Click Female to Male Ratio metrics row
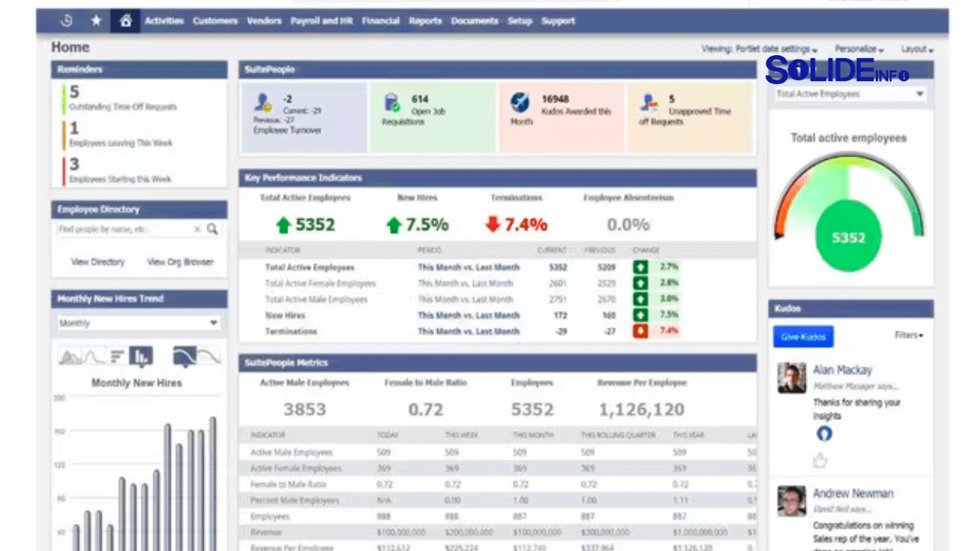Viewport: 980px width, 551px height. (498, 484)
